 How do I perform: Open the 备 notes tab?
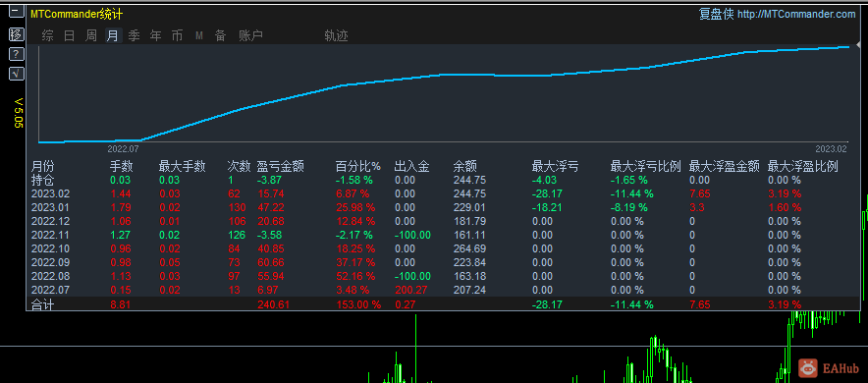click(x=220, y=36)
